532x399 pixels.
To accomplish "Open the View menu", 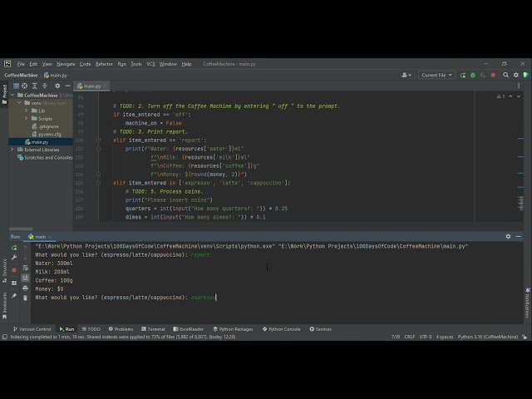I will point(47,64).
